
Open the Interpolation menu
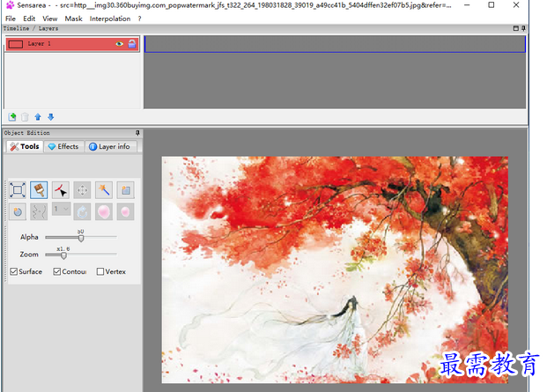110,18
